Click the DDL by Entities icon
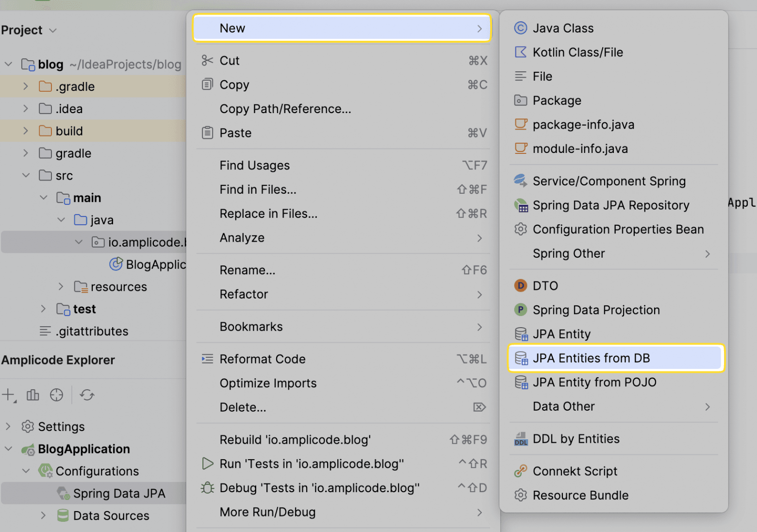This screenshot has width=757, height=532. pos(521,439)
